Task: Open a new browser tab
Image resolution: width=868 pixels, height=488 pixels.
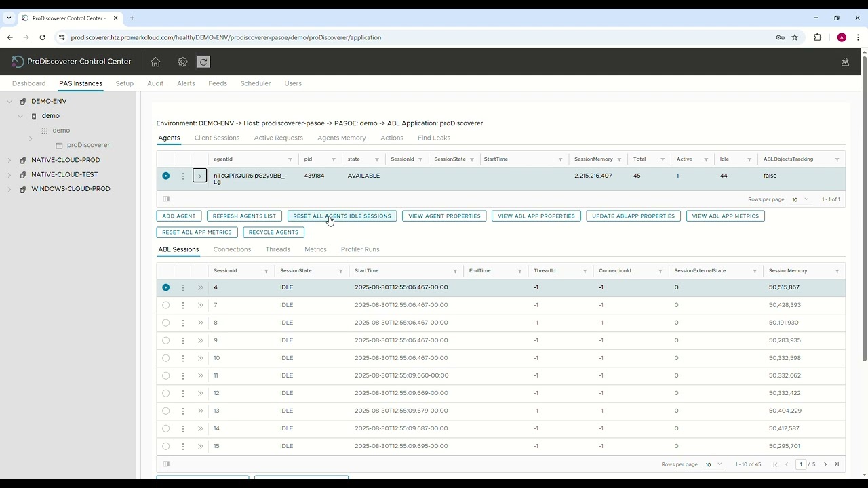Action: tap(132, 18)
